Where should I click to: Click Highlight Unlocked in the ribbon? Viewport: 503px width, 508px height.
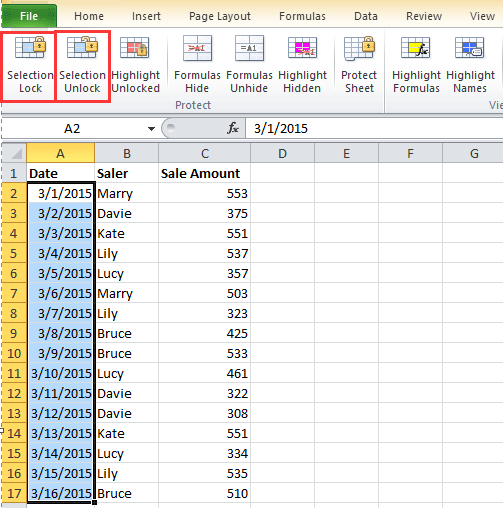pyautogui.click(x=135, y=66)
